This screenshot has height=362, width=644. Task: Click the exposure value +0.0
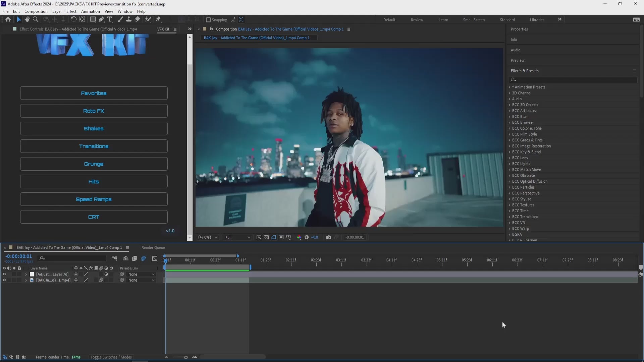(x=315, y=237)
